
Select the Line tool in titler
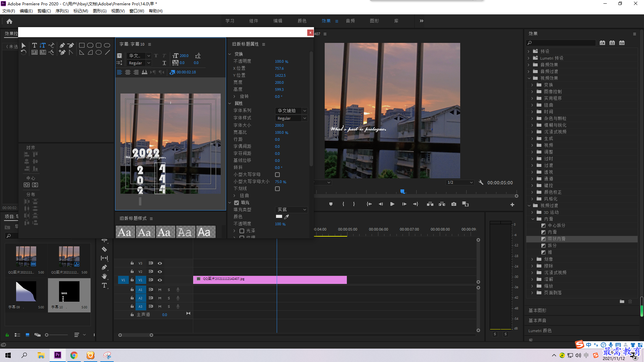click(107, 52)
